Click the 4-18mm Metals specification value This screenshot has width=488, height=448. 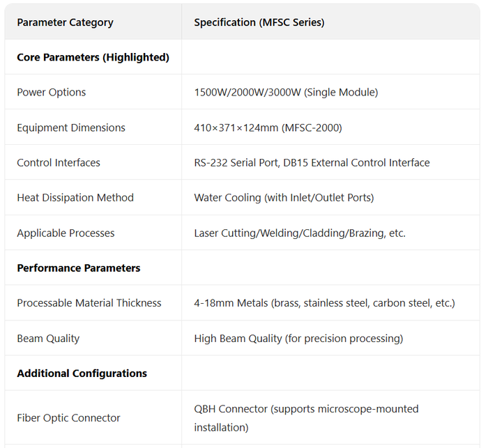(324, 302)
